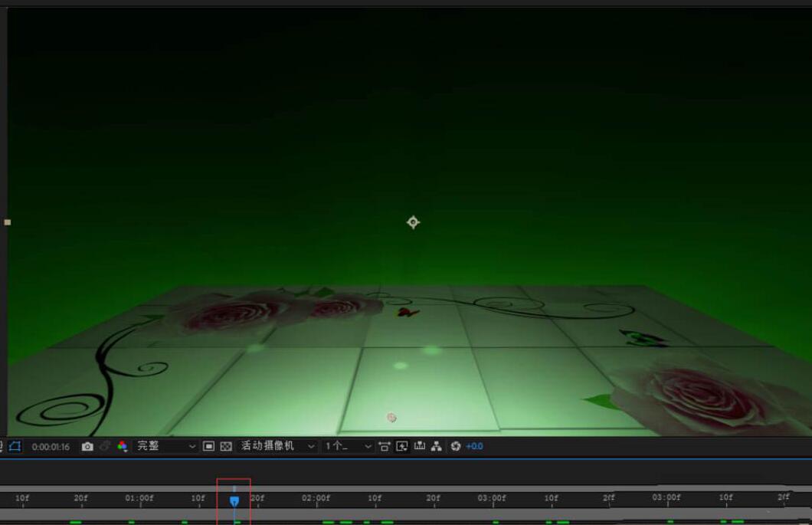
Task: Click the reset exposure aperture icon
Action: 456,446
